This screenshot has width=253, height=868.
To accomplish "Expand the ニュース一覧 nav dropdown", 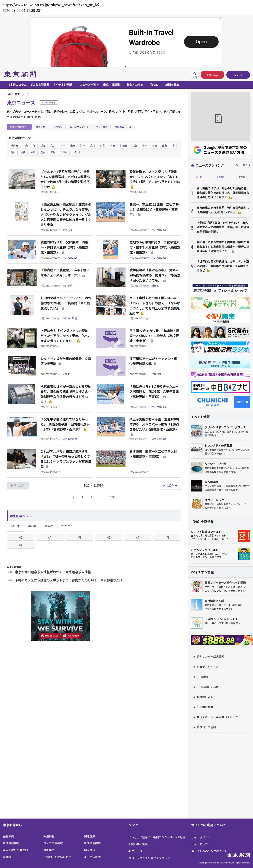I will point(89,84).
